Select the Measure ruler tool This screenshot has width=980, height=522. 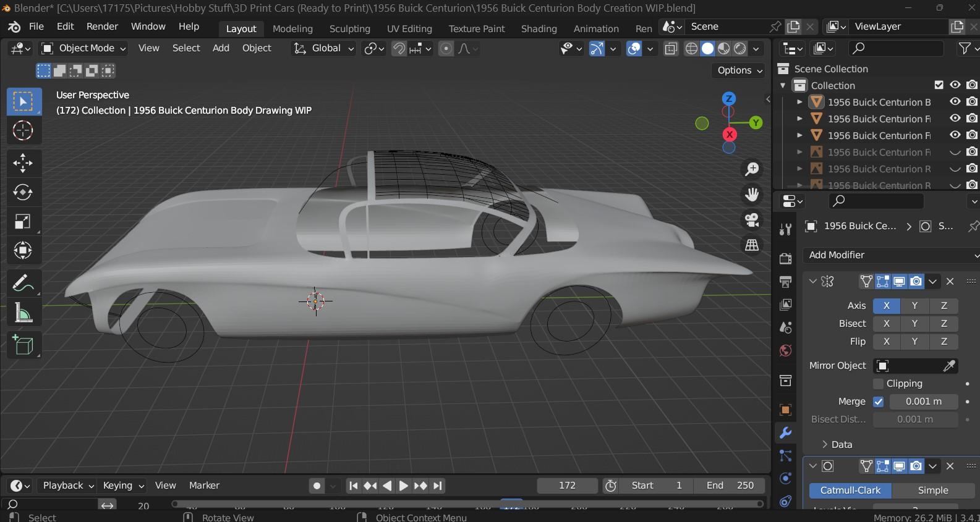(x=23, y=313)
